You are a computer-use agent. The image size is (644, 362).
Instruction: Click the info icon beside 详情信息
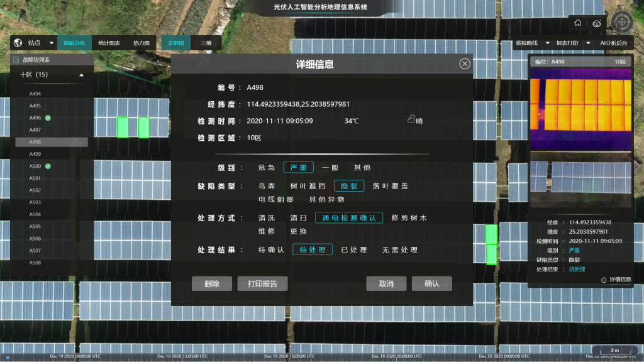pyautogui.click(x=604, y=280)
